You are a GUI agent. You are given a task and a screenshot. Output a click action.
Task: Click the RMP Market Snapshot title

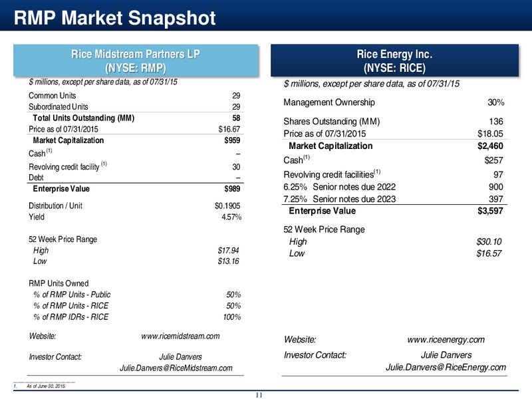point(114,18)
